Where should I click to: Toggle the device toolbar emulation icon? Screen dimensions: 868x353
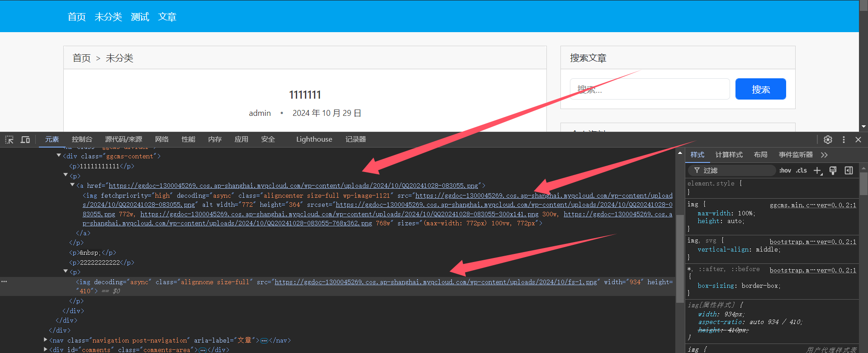(25, 139)
